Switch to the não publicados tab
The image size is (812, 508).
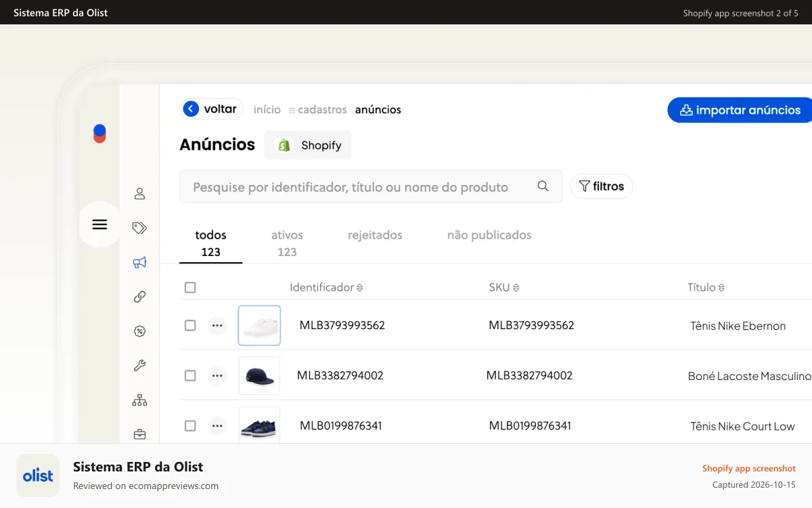pos(489,235)
